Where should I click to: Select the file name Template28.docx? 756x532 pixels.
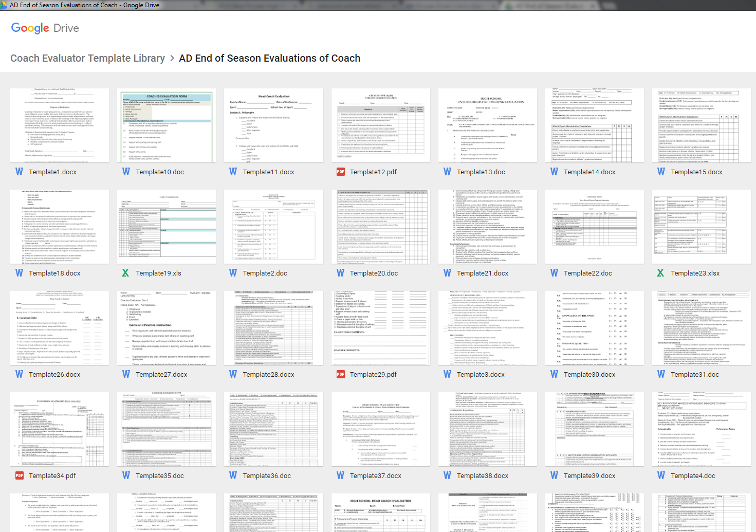(x=268, y=375)
